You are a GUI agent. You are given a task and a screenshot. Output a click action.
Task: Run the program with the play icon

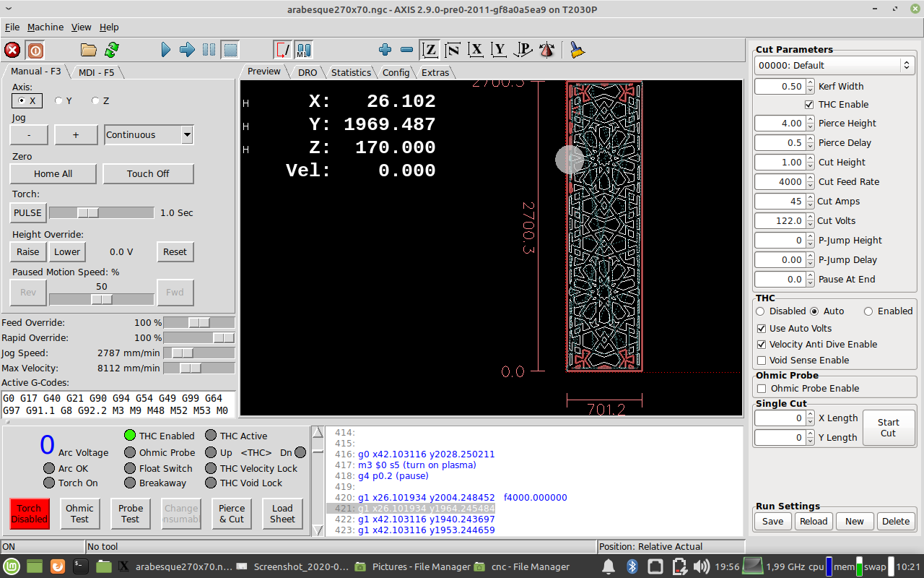(166, 50)
